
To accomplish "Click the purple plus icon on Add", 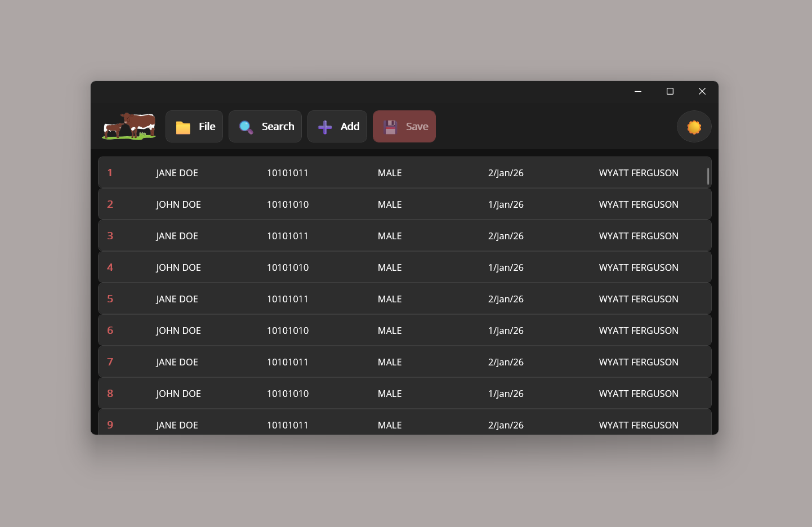I will coord(324,127).
